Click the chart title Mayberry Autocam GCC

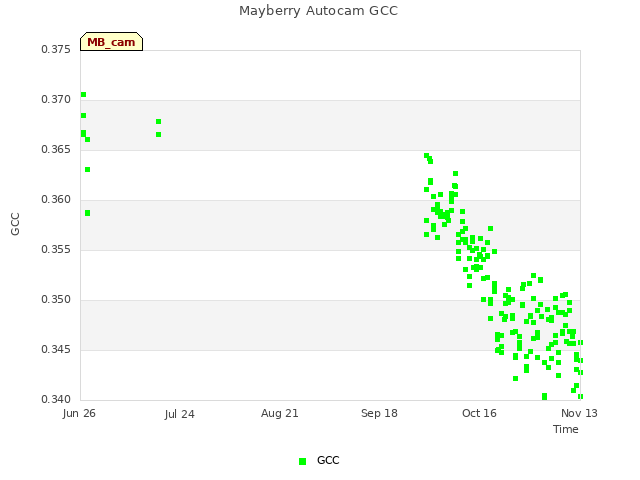318,11
